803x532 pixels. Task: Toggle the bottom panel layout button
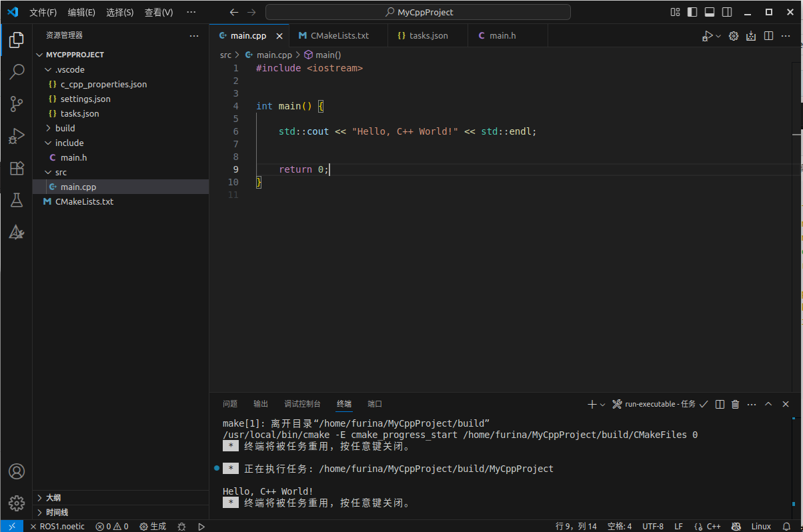click(x=710, y=12)
